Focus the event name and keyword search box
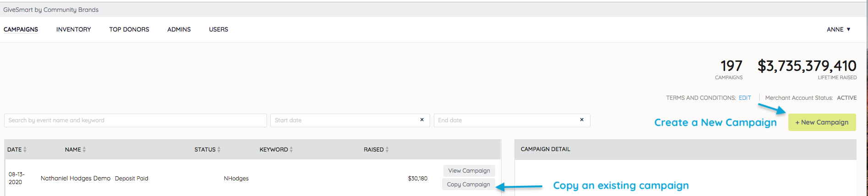Screen dimensions: 868x196 135,120
